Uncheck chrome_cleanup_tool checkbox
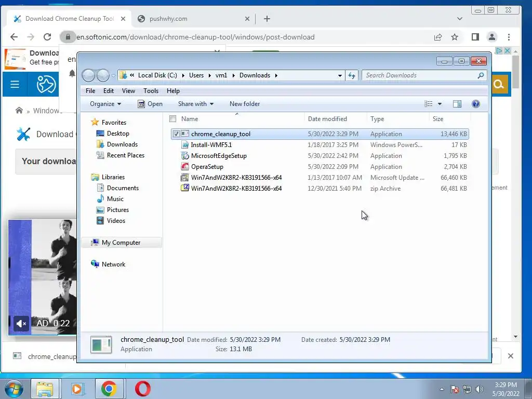Viewport: 532px width, 399px height. [x=176, y=134]
